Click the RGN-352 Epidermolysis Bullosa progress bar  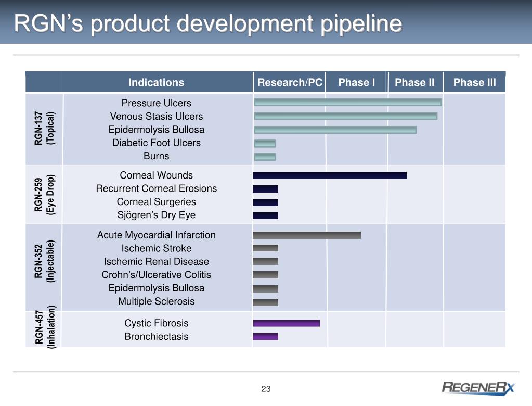pyautogui.click(x=265, y=289)
